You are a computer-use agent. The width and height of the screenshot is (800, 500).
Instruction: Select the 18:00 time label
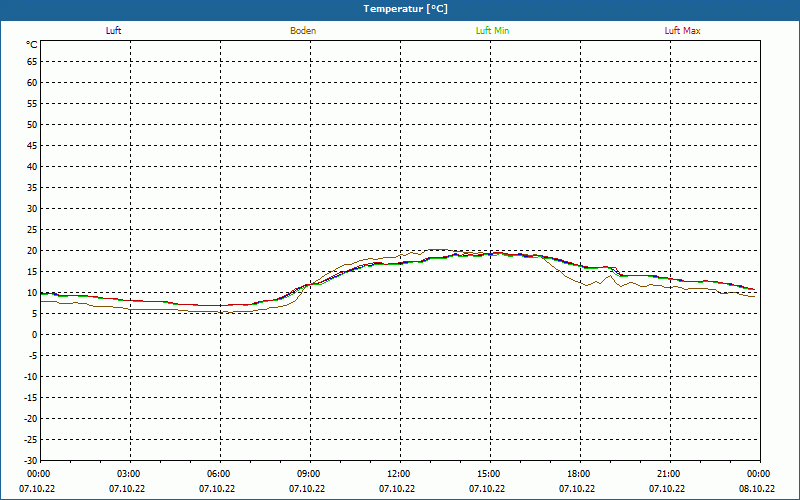(x=579, y=474)
